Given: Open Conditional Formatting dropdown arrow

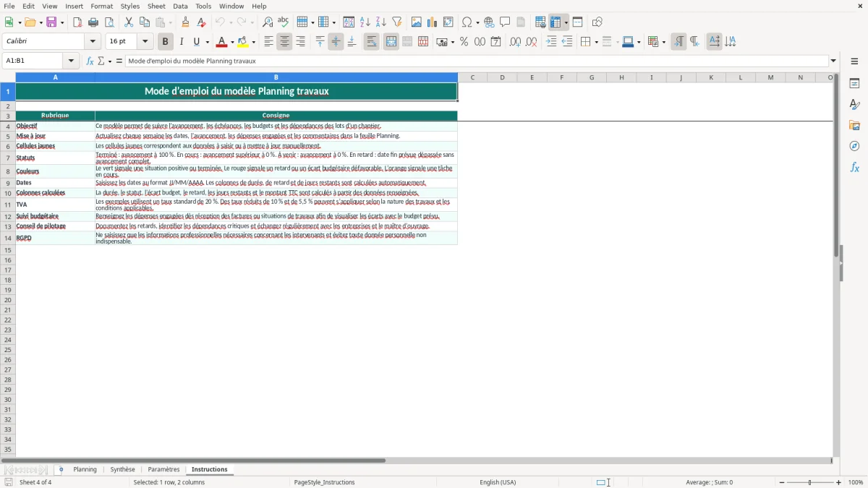Looking at the screenshot, I should (663, 42).
